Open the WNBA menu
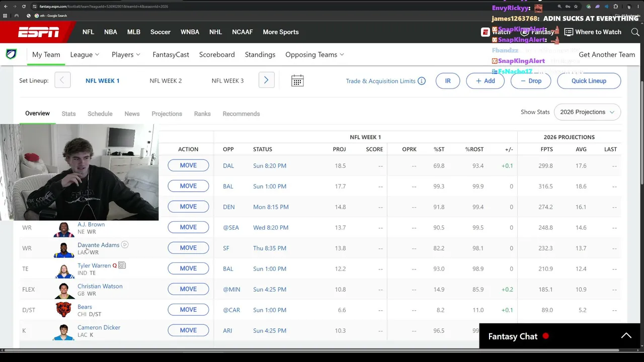Image resolution: width=644 pixels, height=362 pixels. pos(190,32)
